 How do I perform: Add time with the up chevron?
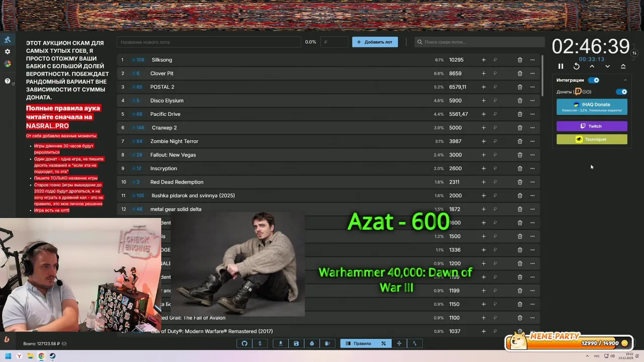tap(592, 66)
